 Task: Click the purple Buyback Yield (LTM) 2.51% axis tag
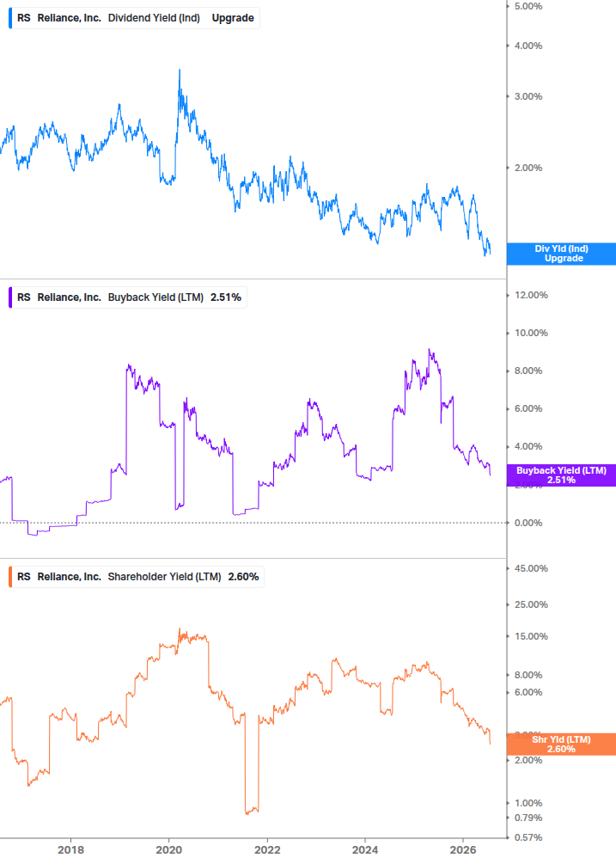click(561, 475)
